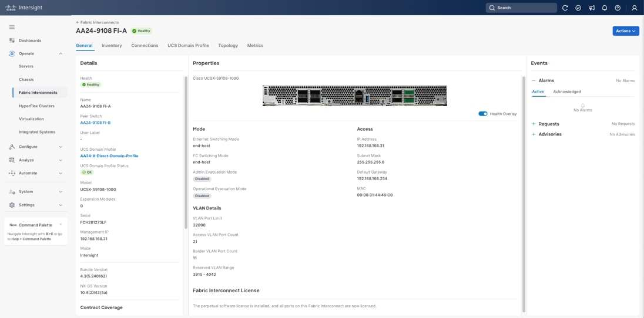Click the fabric interconnect hardware image
The height and width of the screenshot is (318, 644).
click(x=355, y=96)
